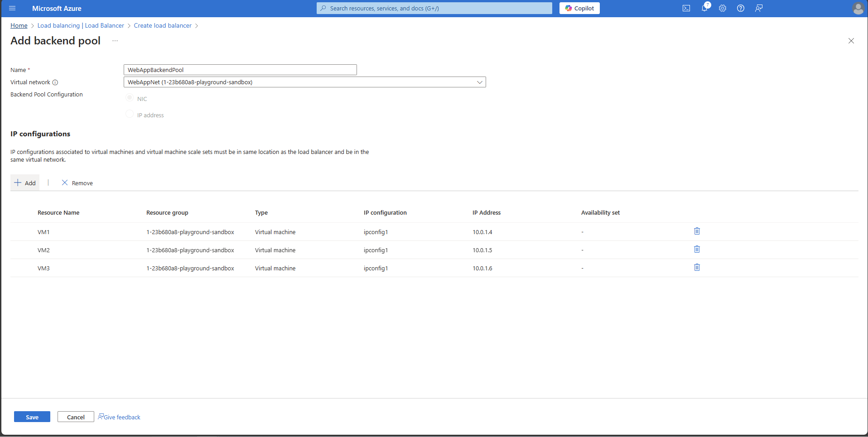This screenshot has height=437, width=868.
Task: Open the Give feedback link
Action: pos(119,417)
